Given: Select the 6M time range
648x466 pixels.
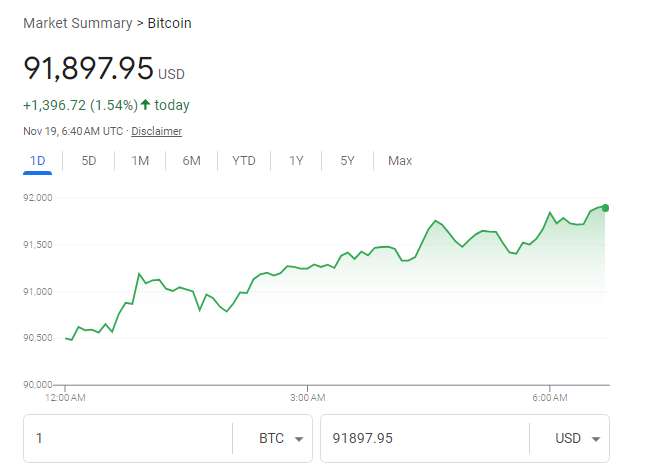Looking at the screenshot, I should point(191,161).
